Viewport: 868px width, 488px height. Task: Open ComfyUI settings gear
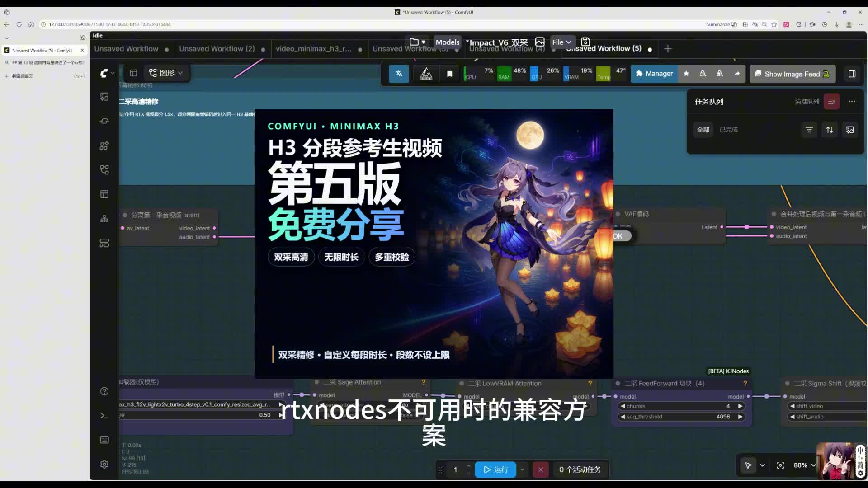coord(104,465)
